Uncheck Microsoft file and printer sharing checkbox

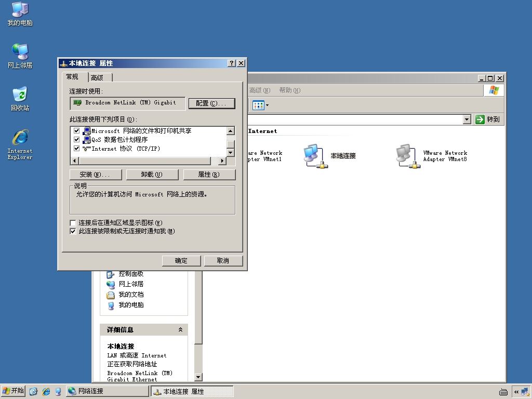(x=77, y=130)
